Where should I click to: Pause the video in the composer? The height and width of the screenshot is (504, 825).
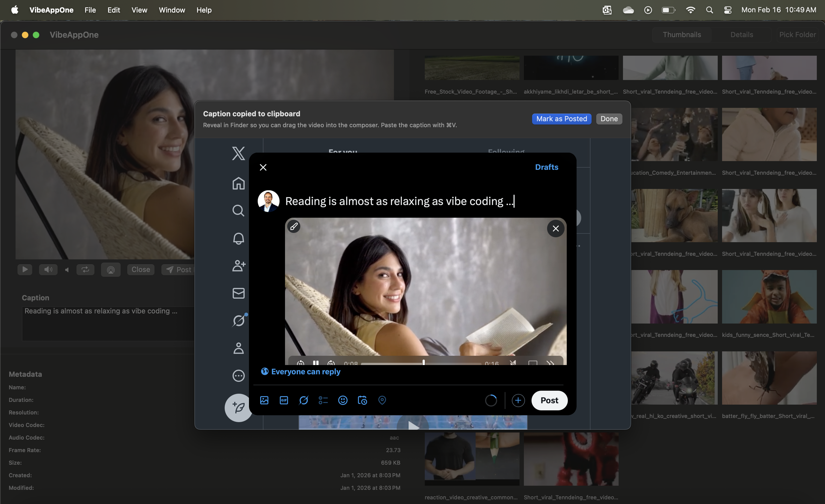pos(315,363)
